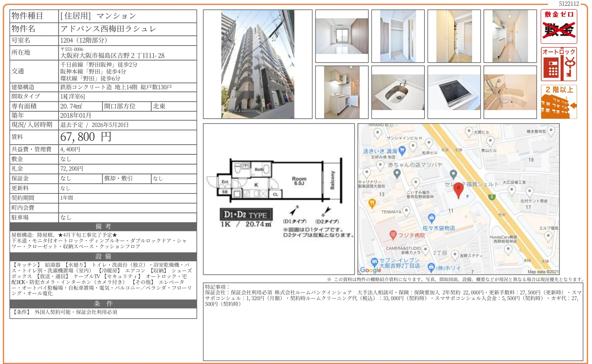Click the (株)ホリイ map marker
592x364 pixels.
431,267
